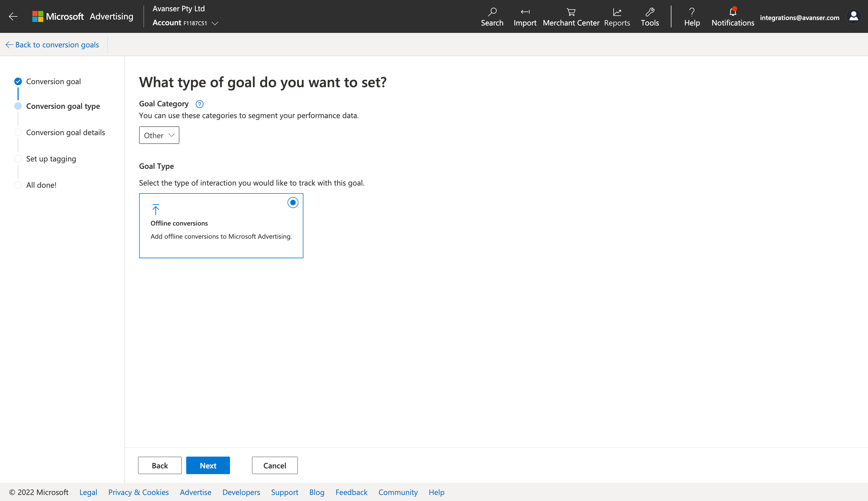The width and height of the screenshot is (868, 501).
Task: Go to Conversion goal step
Action: click(x=53, y=82)
